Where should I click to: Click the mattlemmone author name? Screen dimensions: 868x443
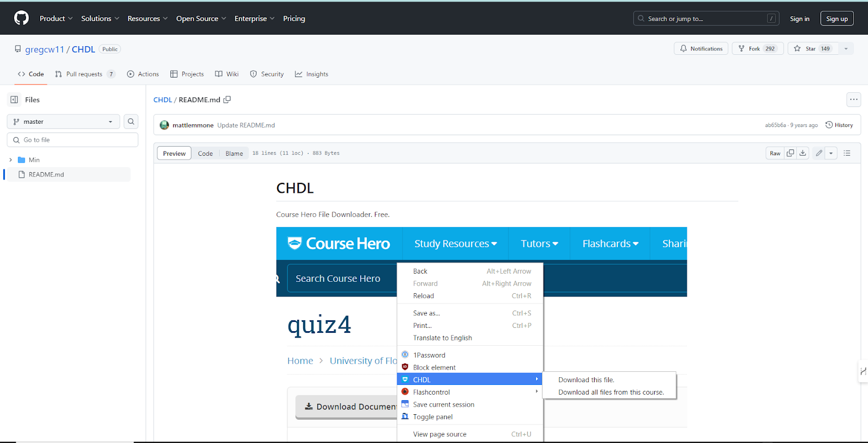click(193, 125)
